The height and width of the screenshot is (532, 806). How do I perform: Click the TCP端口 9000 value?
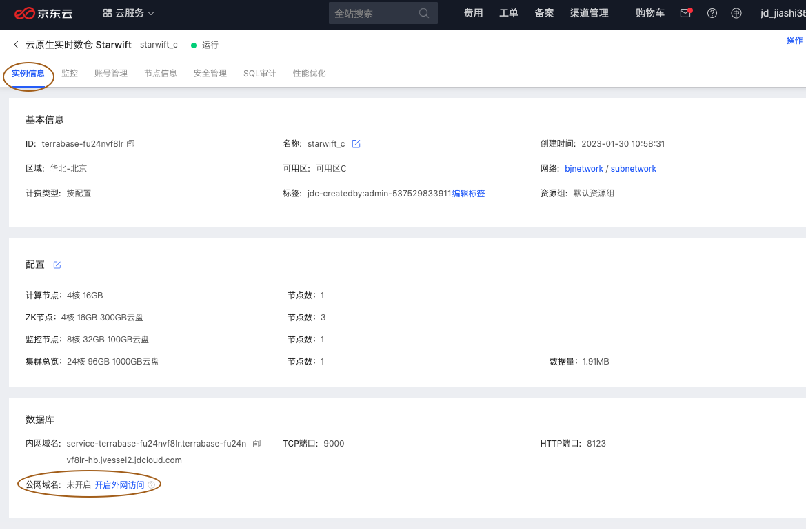(334, 444)
